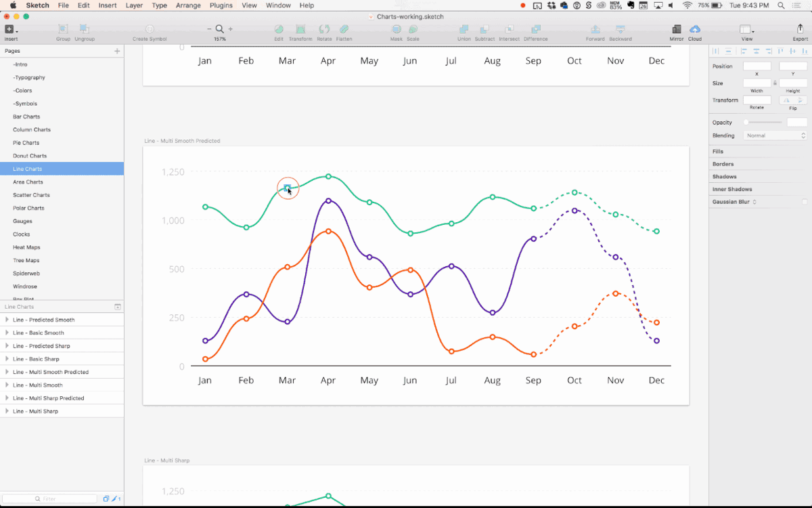Viewport: 812px width, 508px height.
Task: Click the flip horizontal icon
Action: pos(785,100)
